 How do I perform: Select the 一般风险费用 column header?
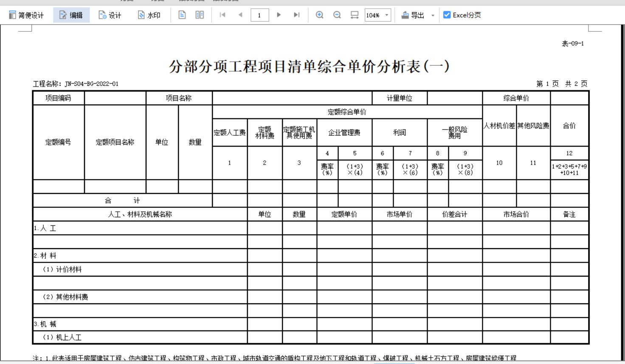point(455,132)
